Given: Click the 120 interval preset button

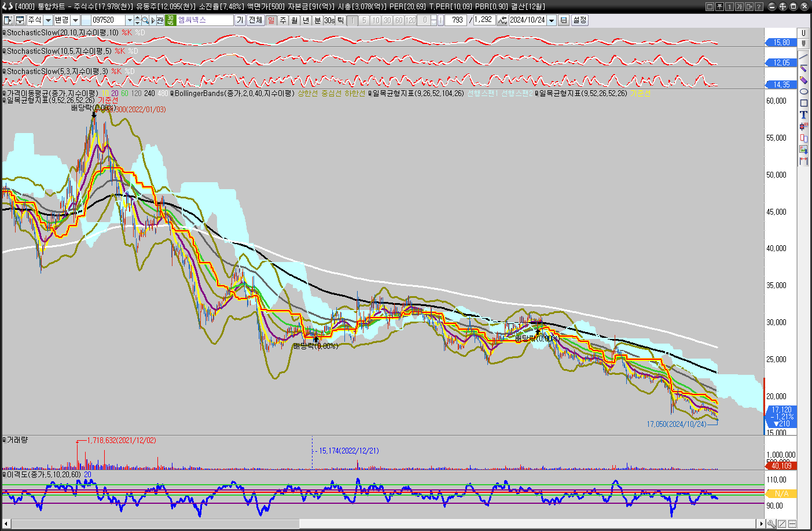Looking at the screenshot, I should pyautogui.click(x=410, y=20).
